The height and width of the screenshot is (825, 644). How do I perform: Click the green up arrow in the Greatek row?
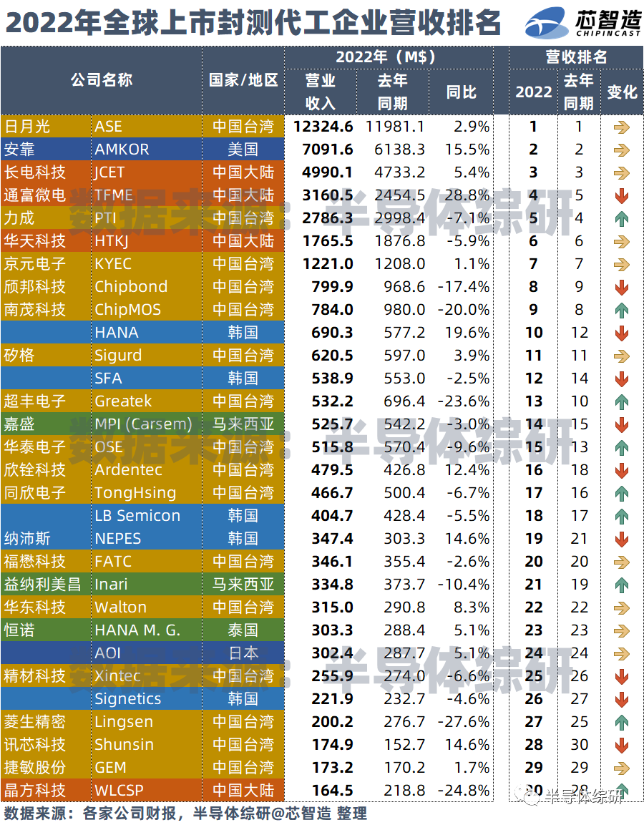click(x=621, y=401)
